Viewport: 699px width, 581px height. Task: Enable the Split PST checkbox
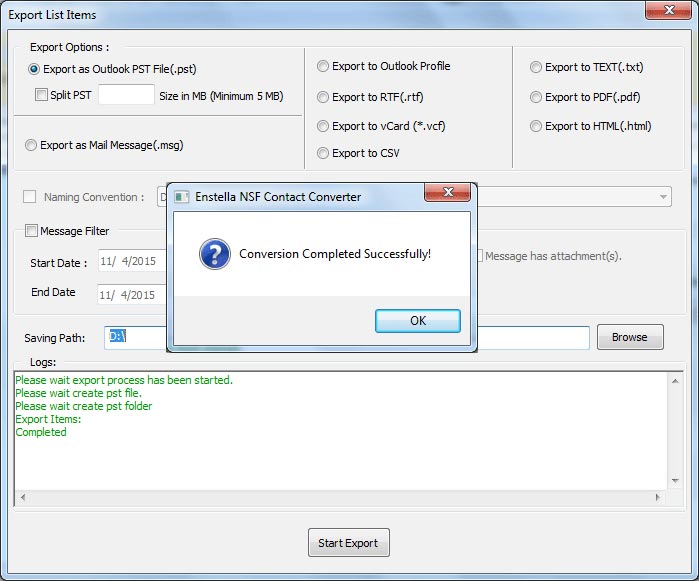click(41, 95)
